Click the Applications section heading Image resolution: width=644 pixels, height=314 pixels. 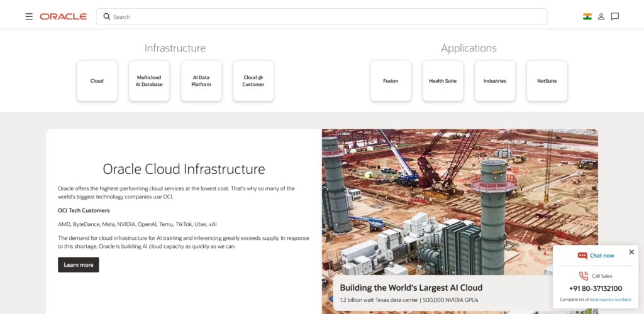pyautogui.click(x=469, y=48)
